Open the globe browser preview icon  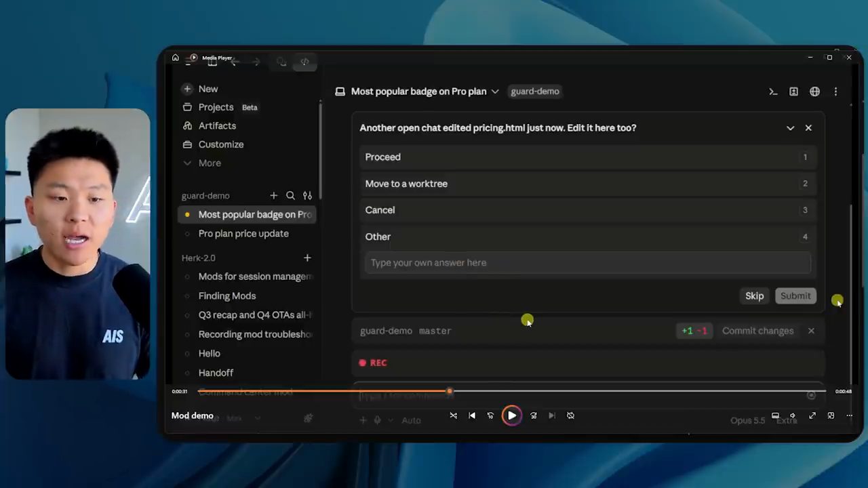tap(814, 91)
